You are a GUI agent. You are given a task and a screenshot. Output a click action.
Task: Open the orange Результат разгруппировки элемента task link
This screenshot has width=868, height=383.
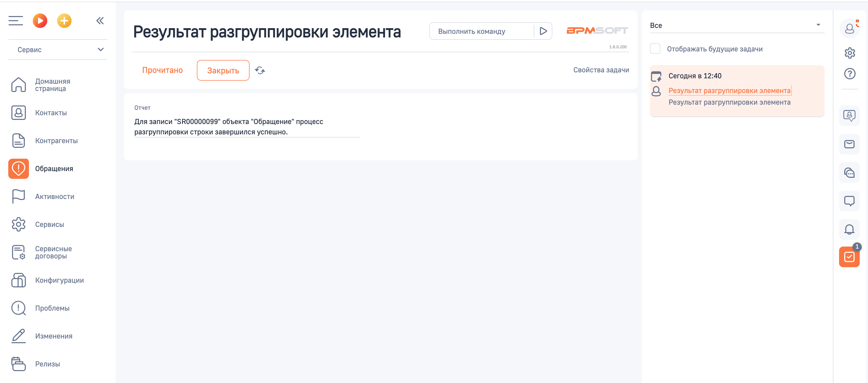[x=730, y=91]
